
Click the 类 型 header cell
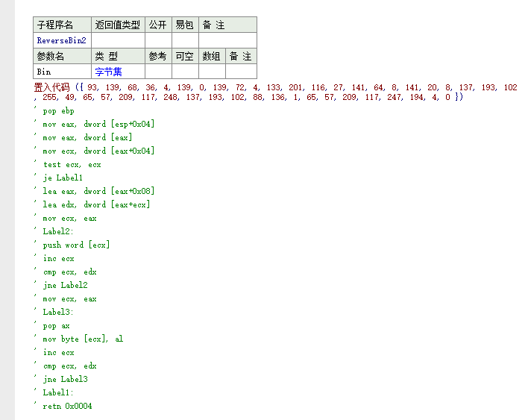click(x=118, y=56)
